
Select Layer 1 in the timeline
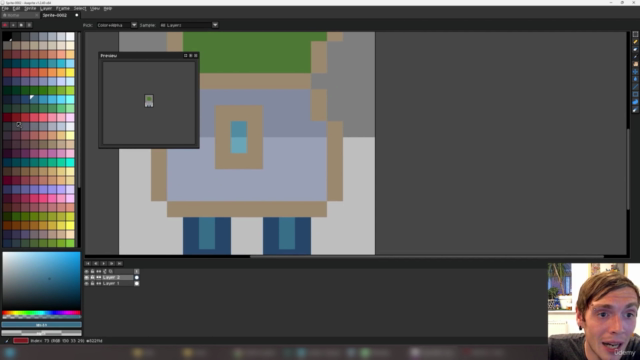pyautogui.click(x=117, y=283)
